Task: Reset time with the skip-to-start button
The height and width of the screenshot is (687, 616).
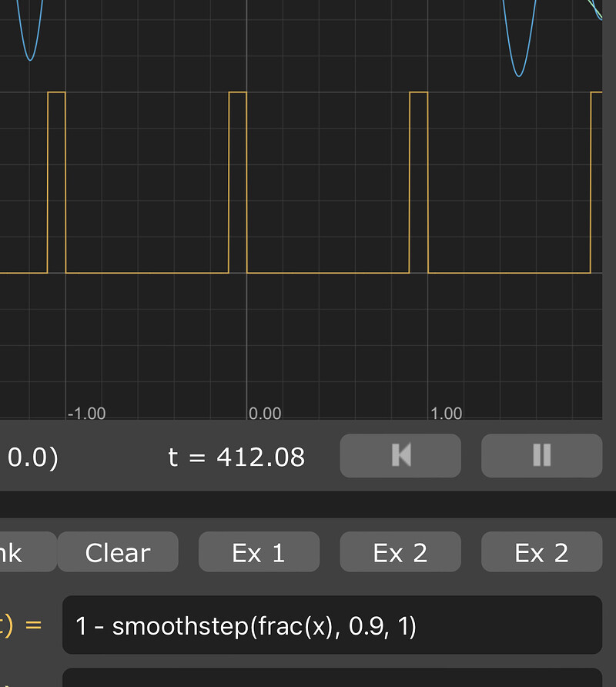Action: pyautogui.click(x=400, y=456)
